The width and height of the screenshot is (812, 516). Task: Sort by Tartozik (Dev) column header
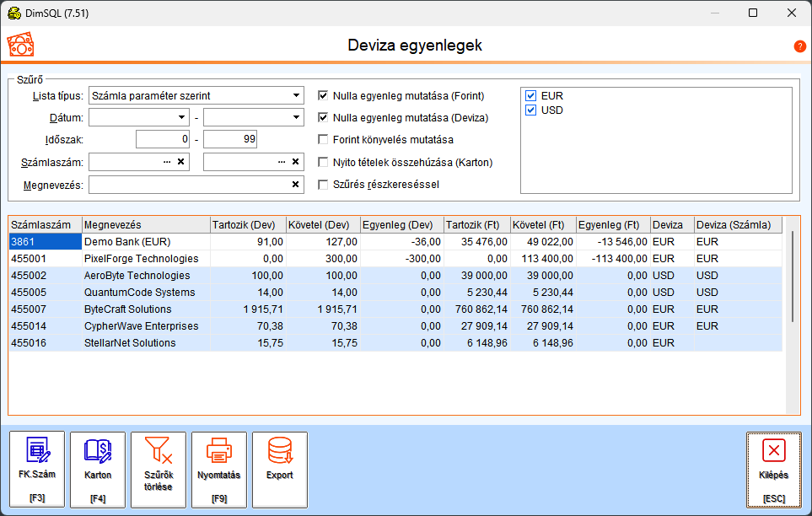click(x=248, y=225)
